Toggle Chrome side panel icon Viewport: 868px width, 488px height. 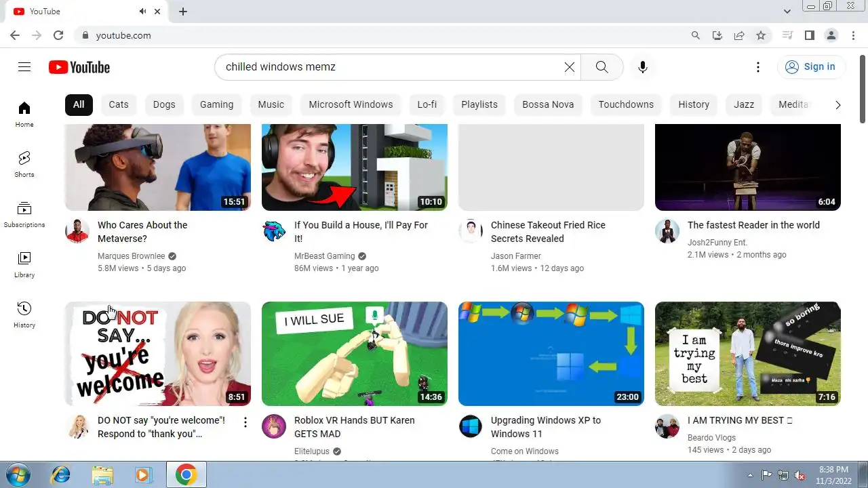809,35
